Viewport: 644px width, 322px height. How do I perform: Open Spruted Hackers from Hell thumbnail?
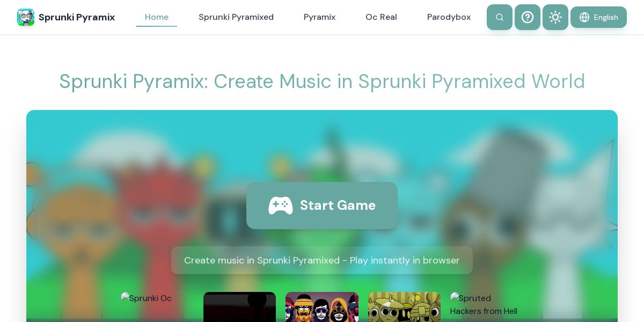[x=487, y=307]
